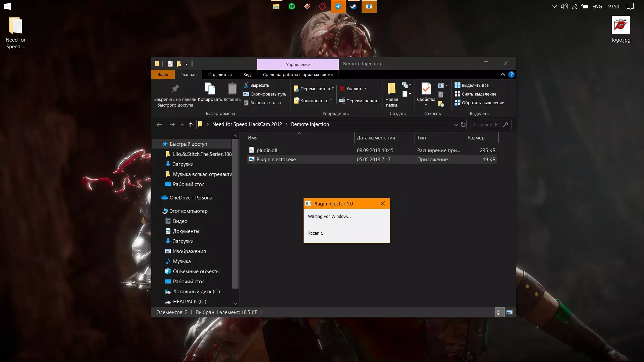Click the Copy icon in the ribbon
This screenshot has width=644, height=362.
click(x=210, y=89)
